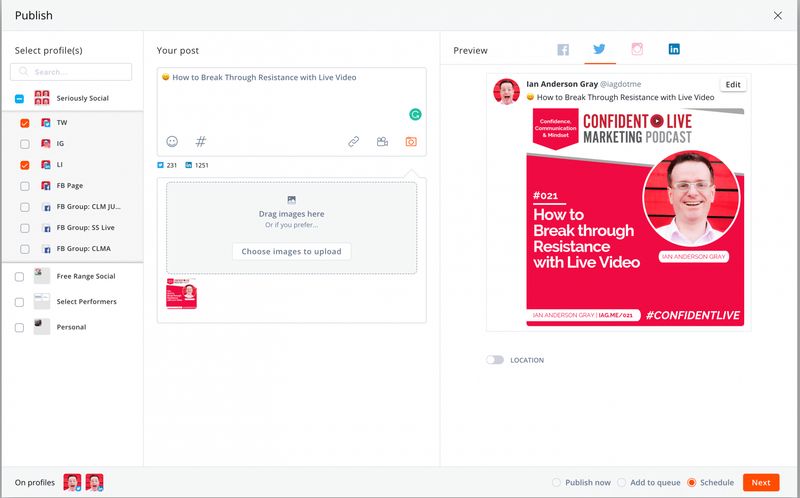The image size is (800, 498).
Task: Click the Personal group avatar
Action: coord(42,327)
